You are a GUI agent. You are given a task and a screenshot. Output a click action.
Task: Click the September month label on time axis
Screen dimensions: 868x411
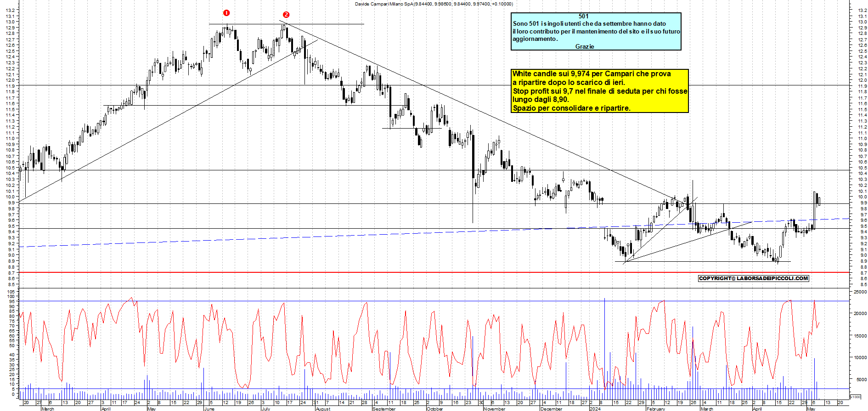click(384, 409)
